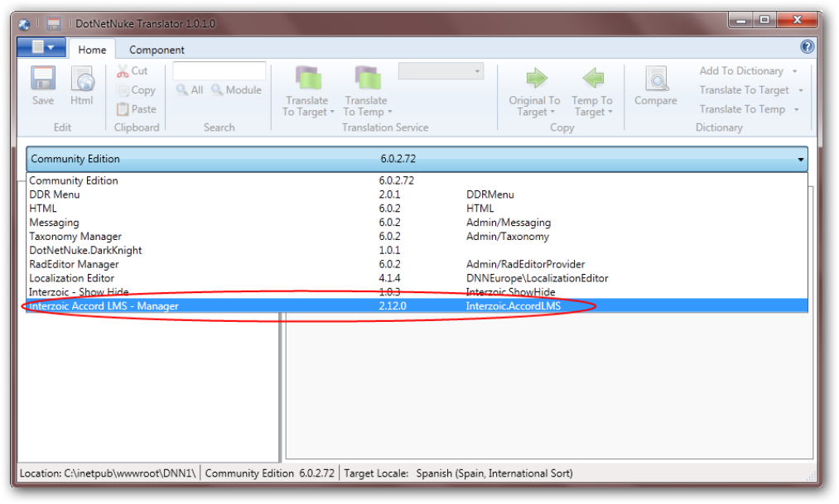Click the dictionary Translate To Target button
The height and width of the screenshot is (504, 839).
(x=744, y=90)
